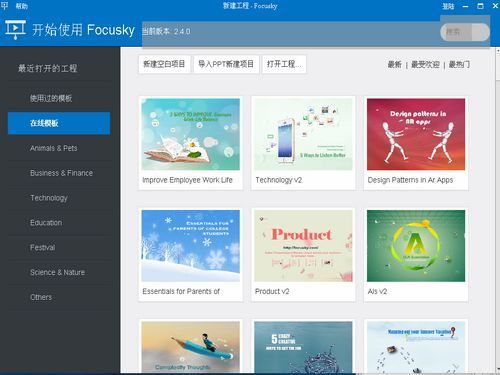
Task: Choose Business & Finance category
Action: 61,173
